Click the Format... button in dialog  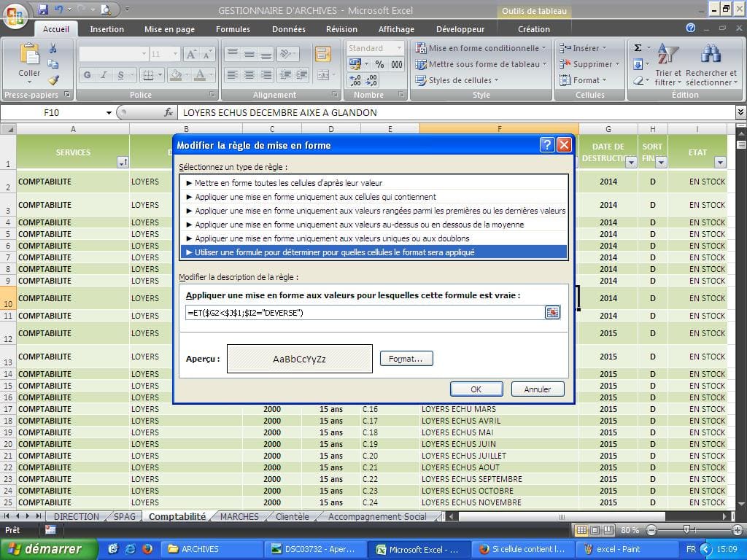406,359
